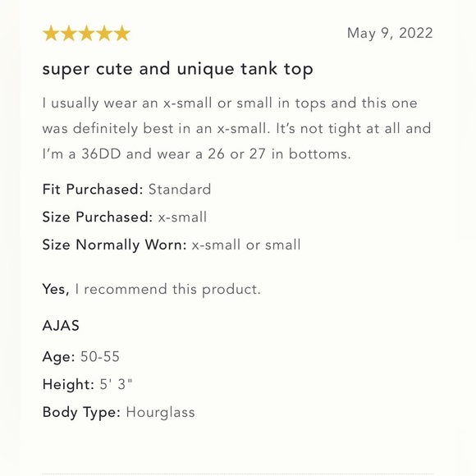Click the review body text paragraph

click(237, 128)
